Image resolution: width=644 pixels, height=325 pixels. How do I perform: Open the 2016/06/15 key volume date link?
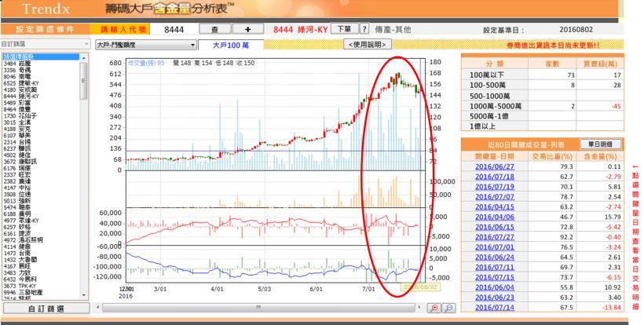pos(495,227)
